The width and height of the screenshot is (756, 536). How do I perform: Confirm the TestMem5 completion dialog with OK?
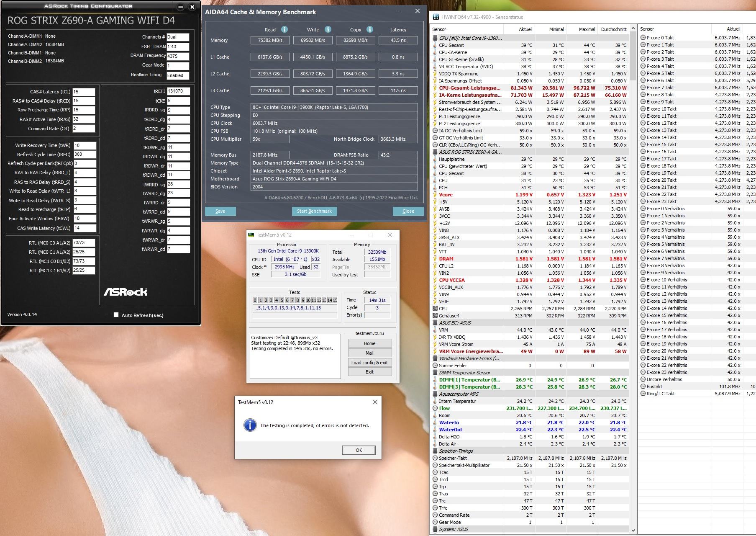point(359,450)
